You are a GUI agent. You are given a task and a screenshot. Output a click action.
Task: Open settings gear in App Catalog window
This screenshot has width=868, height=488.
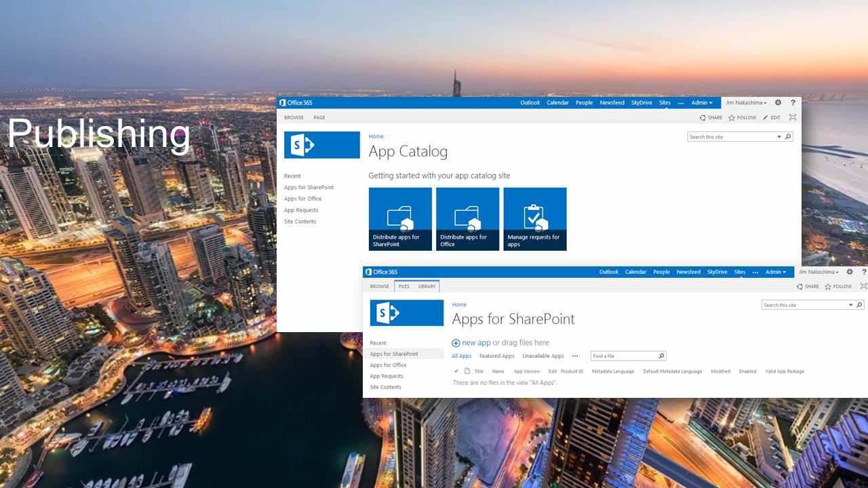(x=778, y=103)
